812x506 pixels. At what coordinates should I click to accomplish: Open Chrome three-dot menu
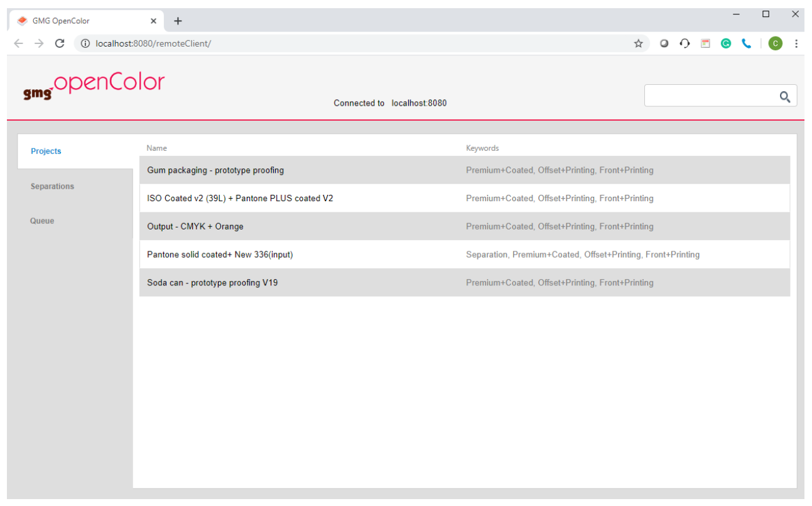[x=796, y=43]
